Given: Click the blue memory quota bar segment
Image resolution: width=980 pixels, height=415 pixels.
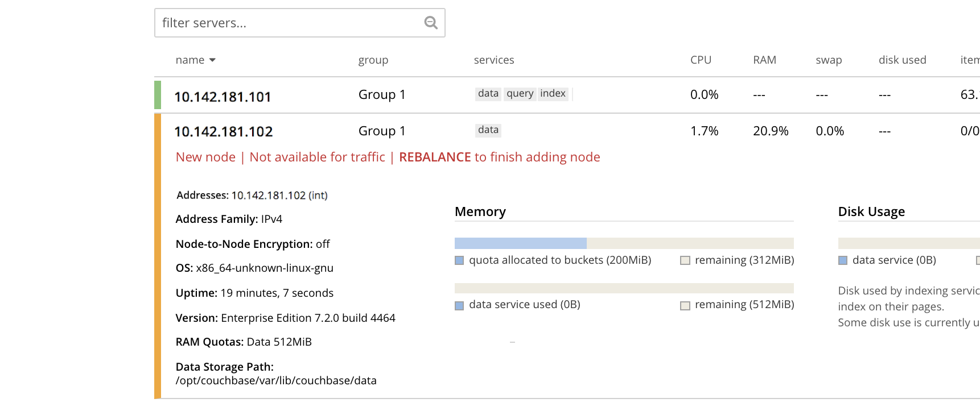Looking at the screenshot, I should pyautogui.click(x=520, y=243).
